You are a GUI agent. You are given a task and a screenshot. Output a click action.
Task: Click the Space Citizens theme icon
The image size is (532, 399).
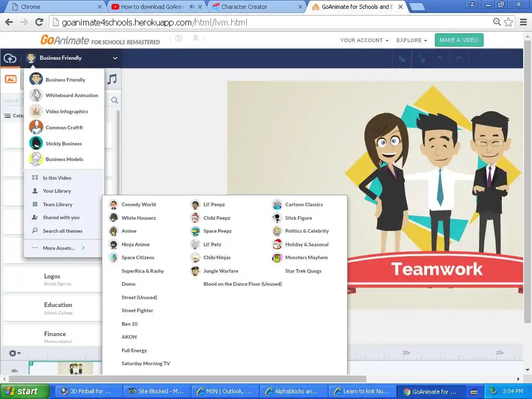[113, 258]
